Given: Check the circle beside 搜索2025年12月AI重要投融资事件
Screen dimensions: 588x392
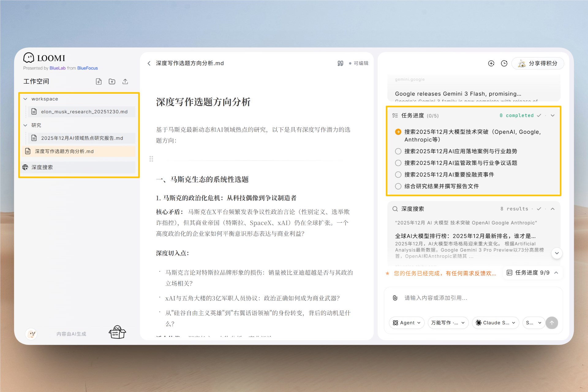Looking at the screenshot, I should click(398, 174).
